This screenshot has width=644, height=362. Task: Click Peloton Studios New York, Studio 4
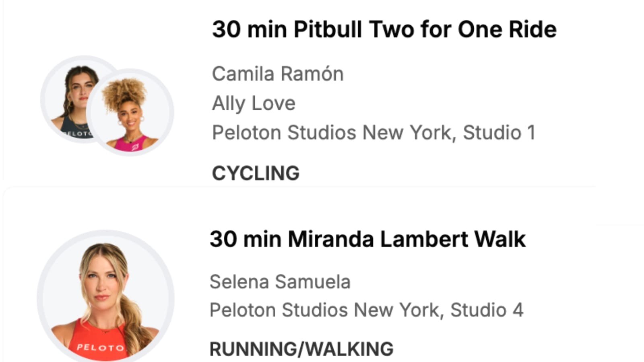point(366,310)
